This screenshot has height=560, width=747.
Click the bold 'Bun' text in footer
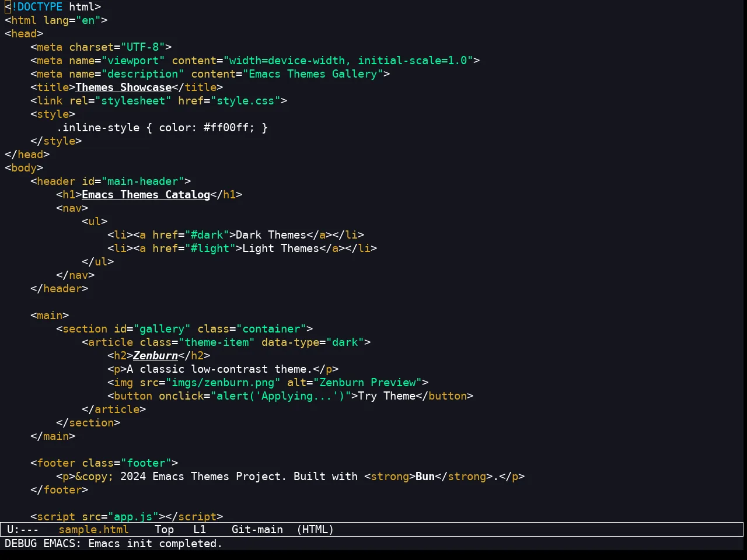425,477
